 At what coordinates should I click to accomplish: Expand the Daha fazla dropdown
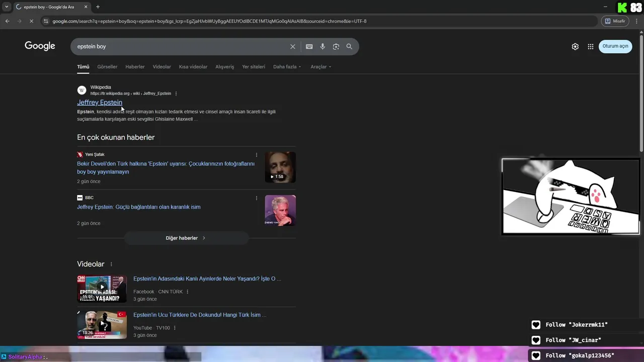[287, 67]
